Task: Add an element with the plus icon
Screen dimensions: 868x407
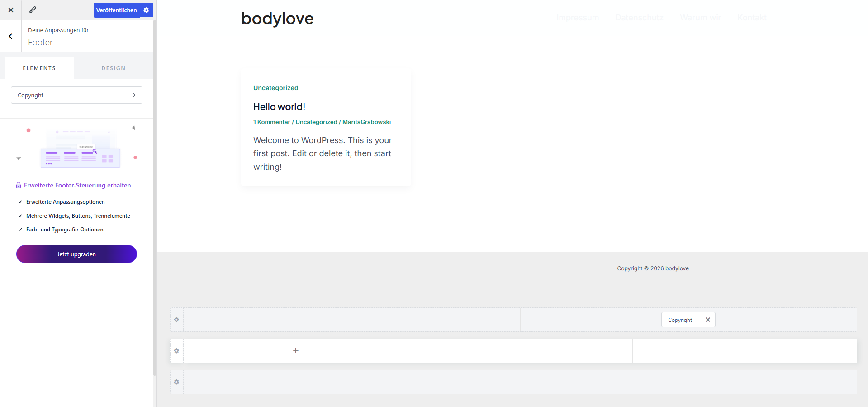Action: (x=296, y=350)
